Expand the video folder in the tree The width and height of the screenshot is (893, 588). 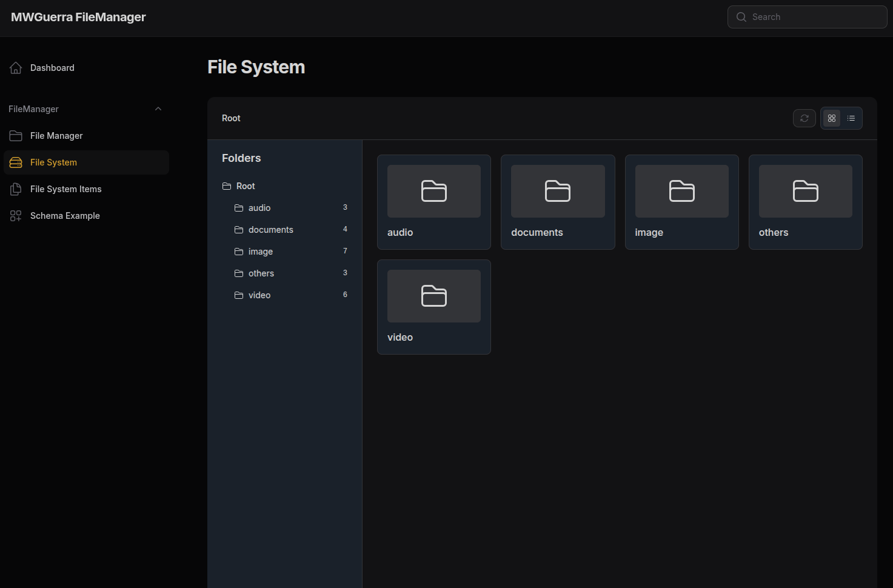pos(259,295)
